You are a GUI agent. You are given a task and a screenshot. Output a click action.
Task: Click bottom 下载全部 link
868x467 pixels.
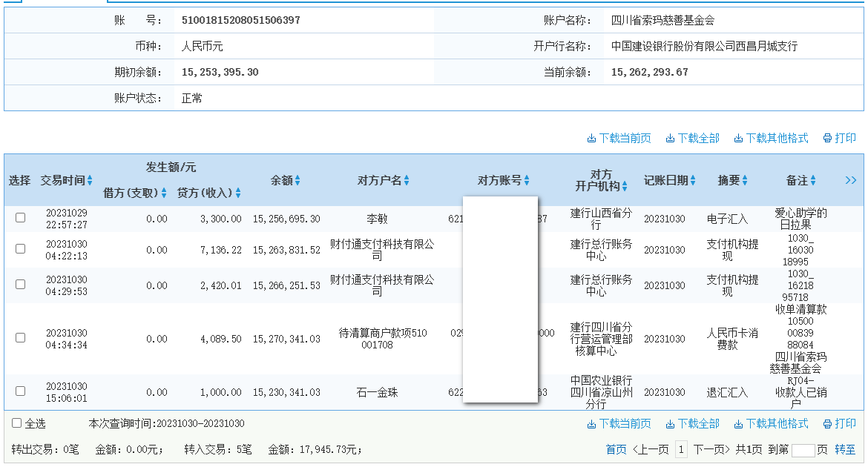[692, 424]
